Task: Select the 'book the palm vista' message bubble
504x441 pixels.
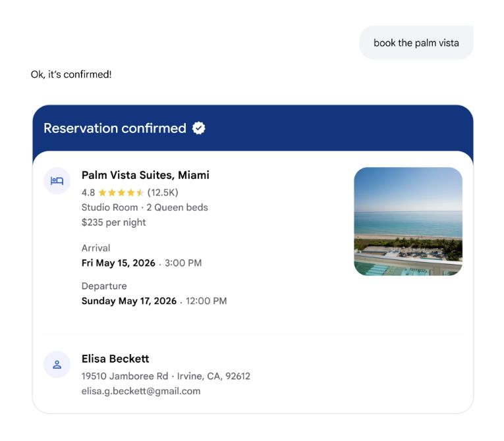Action: pos(416,43)
